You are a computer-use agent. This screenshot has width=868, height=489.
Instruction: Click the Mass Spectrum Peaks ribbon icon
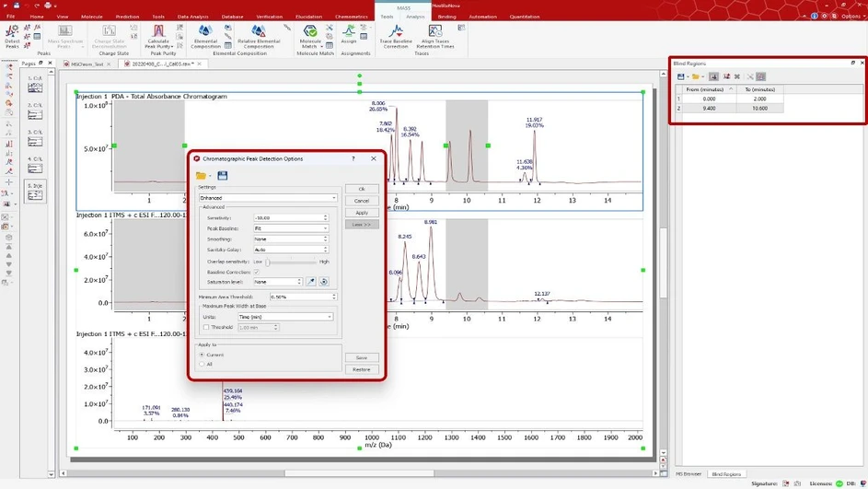65,31
